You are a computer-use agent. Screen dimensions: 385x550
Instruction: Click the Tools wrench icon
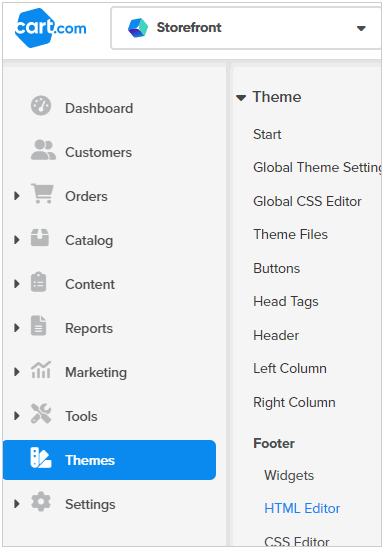pos(41,414)
